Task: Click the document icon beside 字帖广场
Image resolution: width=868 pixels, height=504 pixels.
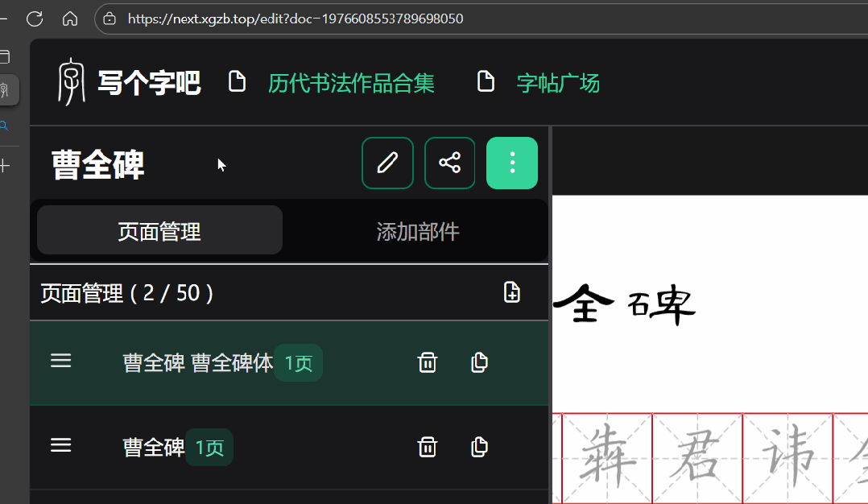Action: pyautogui.click(x=486, y=81)
